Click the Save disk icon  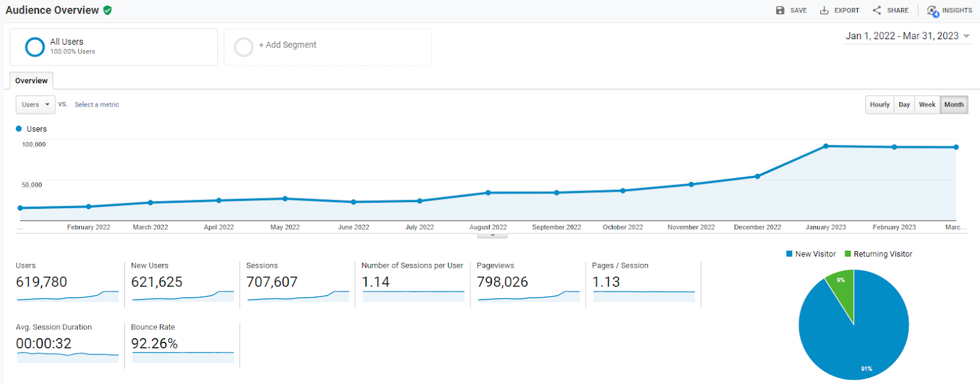(x=780, y=10)
